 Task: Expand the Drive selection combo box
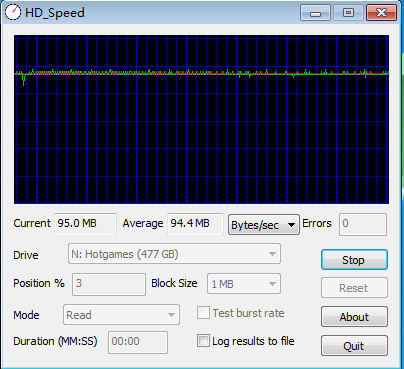(x=174, y=254)
